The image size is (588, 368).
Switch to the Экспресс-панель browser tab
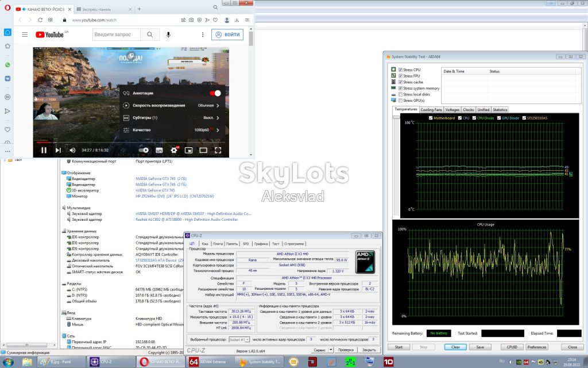click(103, 9)
